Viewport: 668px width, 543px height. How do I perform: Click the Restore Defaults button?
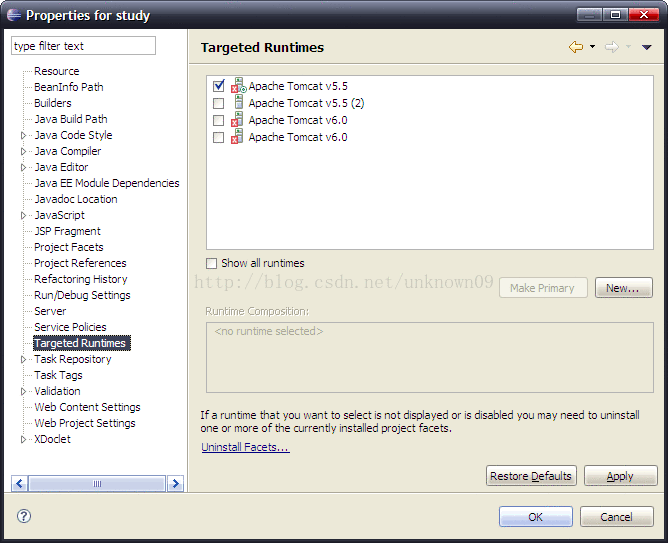click(x=531, y=476)
